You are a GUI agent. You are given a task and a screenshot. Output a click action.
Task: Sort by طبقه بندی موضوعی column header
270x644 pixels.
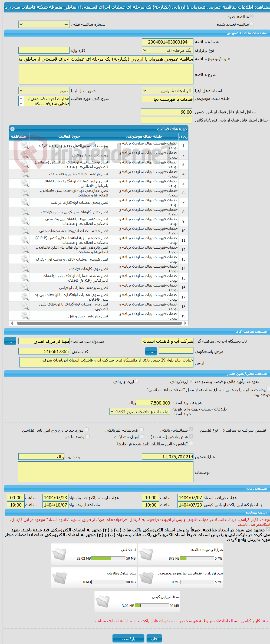144,137
